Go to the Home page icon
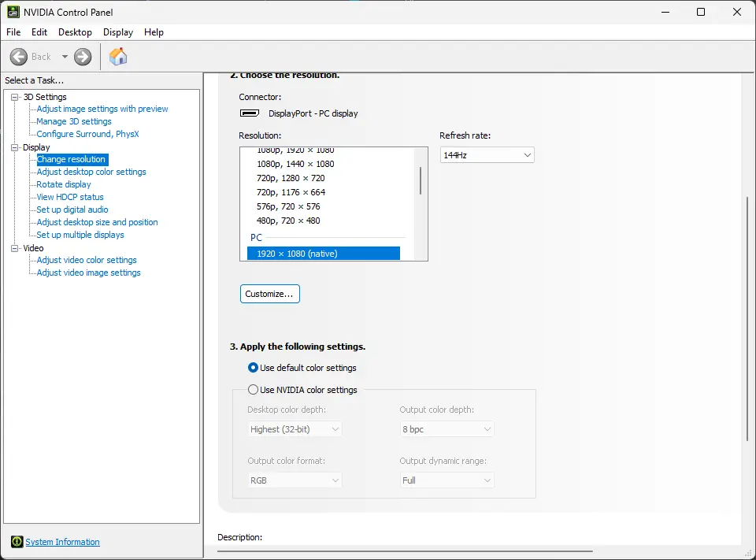 tap(117, 57)
